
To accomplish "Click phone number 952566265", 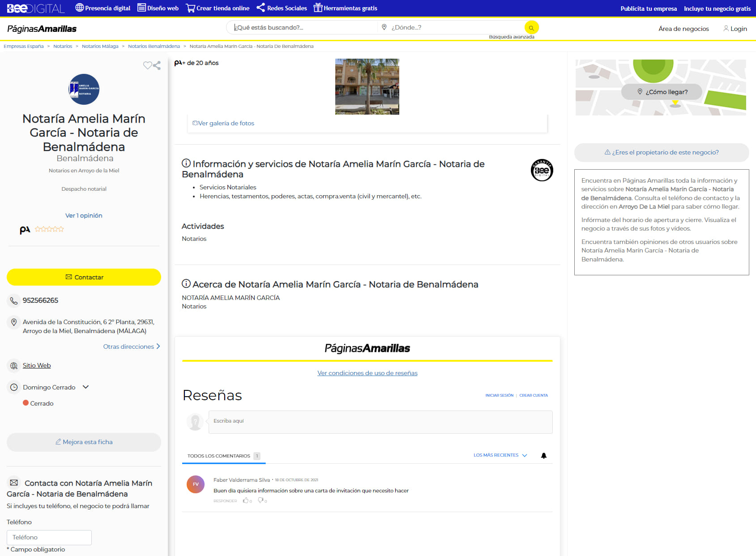I will click(x=41, y=300).
